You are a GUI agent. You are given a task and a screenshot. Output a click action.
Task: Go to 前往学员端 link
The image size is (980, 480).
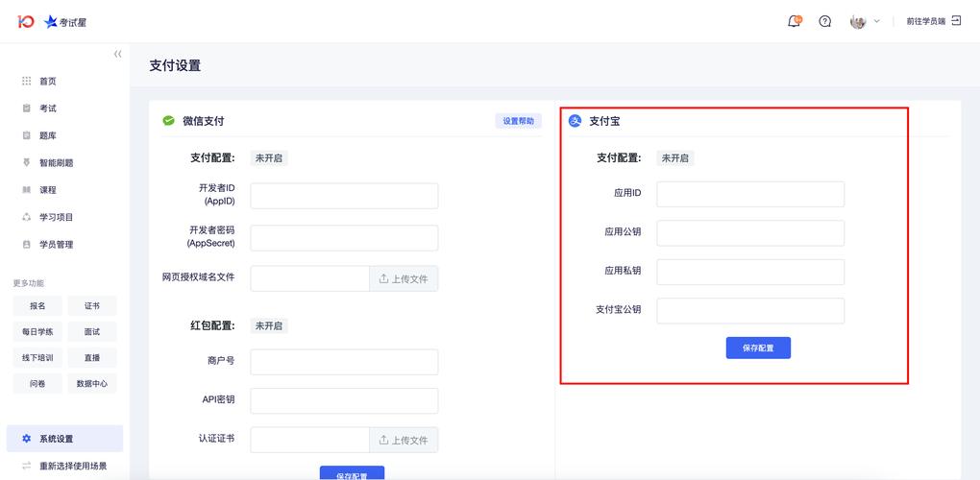(925, 21)
